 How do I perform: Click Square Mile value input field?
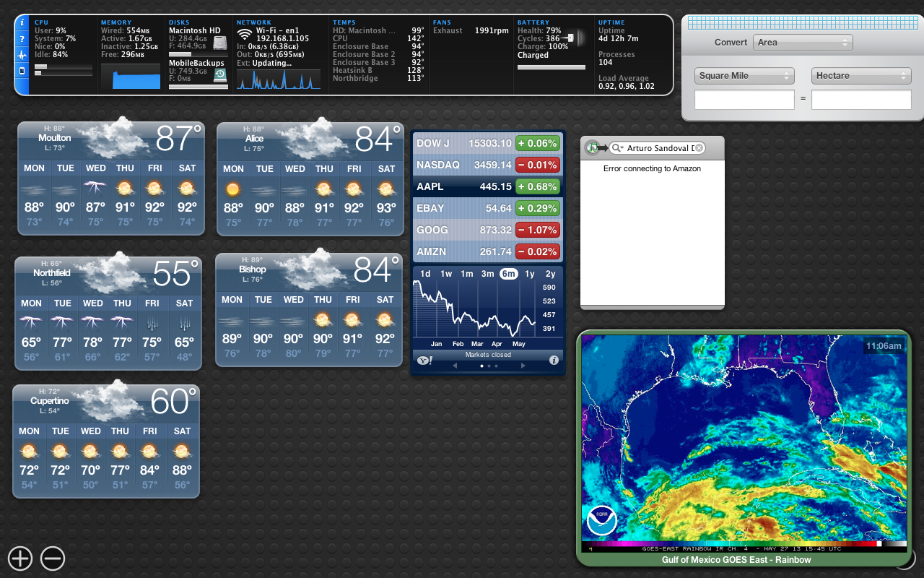coord(744,100)
